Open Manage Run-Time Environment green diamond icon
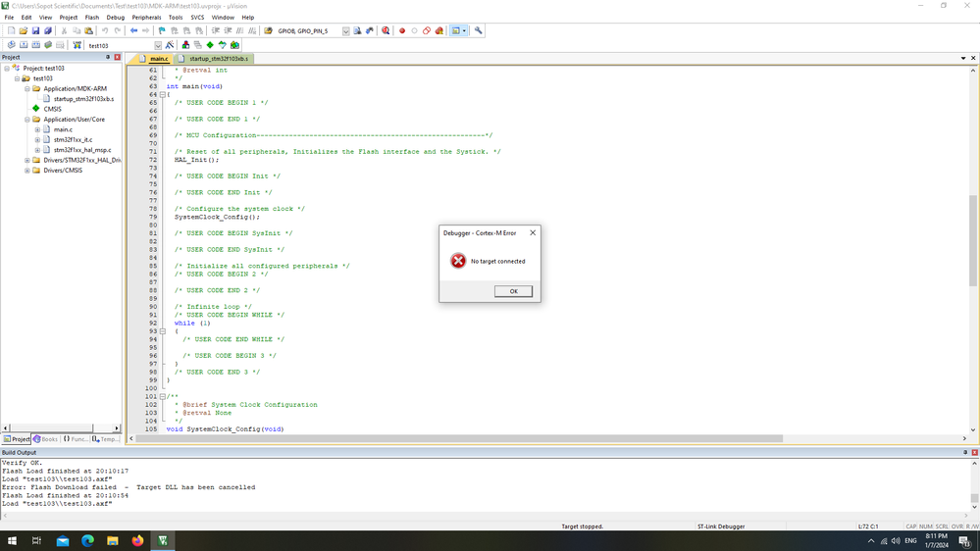This screenshot has height=551, width=980. [x=210, y=45]
